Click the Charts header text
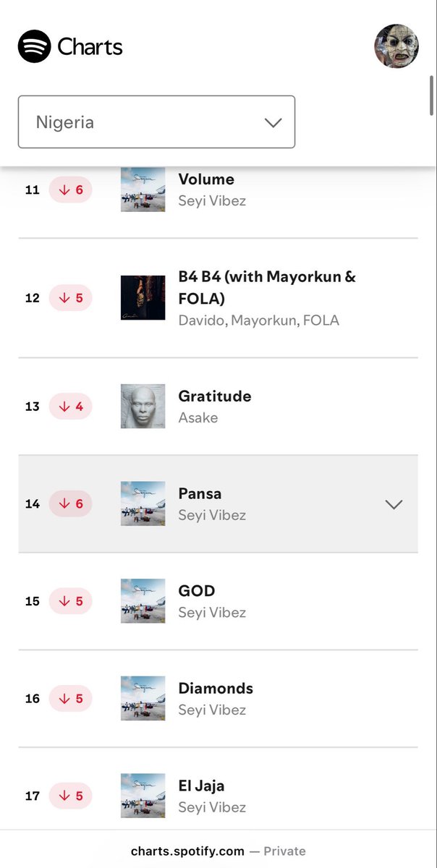 (90, 48)
